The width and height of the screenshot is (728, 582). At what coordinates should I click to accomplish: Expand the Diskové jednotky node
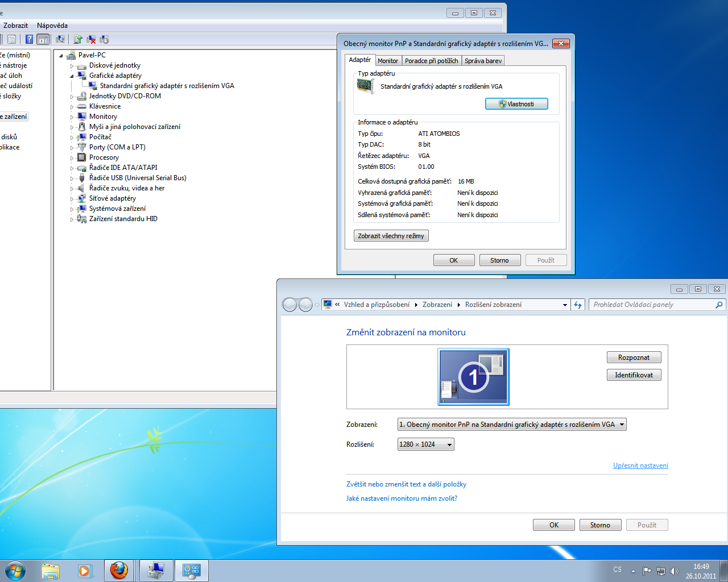tap(72, 66)
